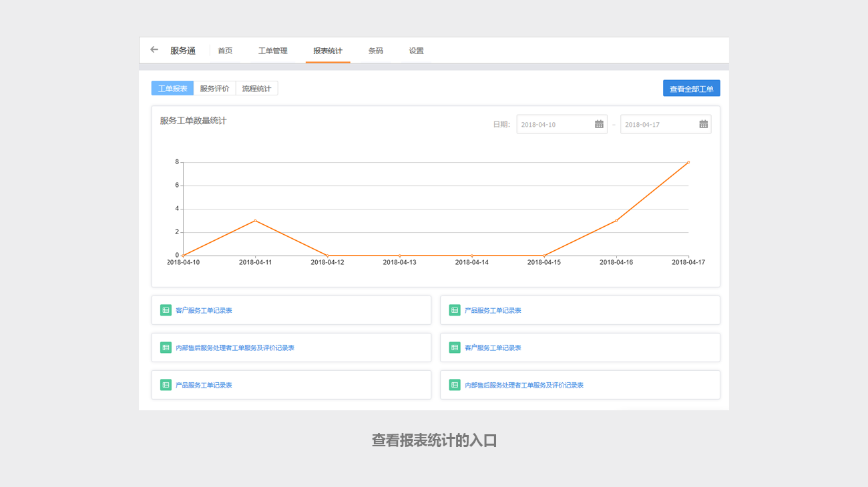Click the chart peak point for 2018-04-17
This screenshot has width=868, height=487.
688,162
